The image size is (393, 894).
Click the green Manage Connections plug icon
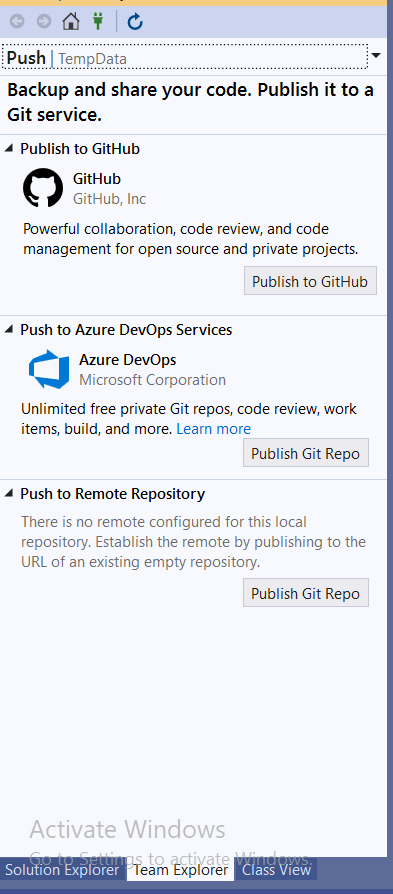98,22
